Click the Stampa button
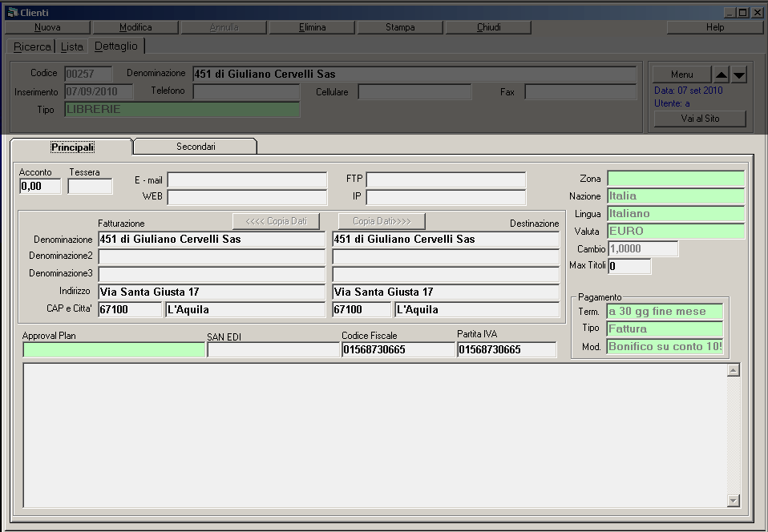 [x=400, y=27]
